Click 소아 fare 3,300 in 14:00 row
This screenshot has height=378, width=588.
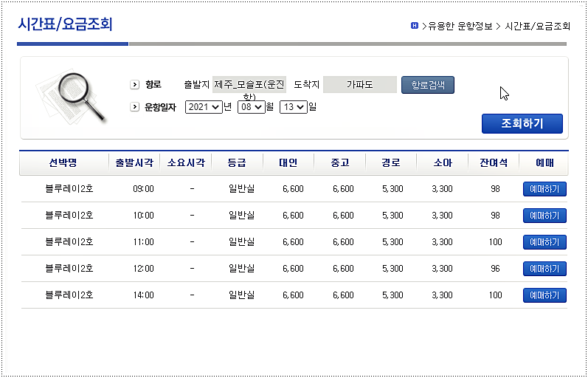(x=442, y=295)
